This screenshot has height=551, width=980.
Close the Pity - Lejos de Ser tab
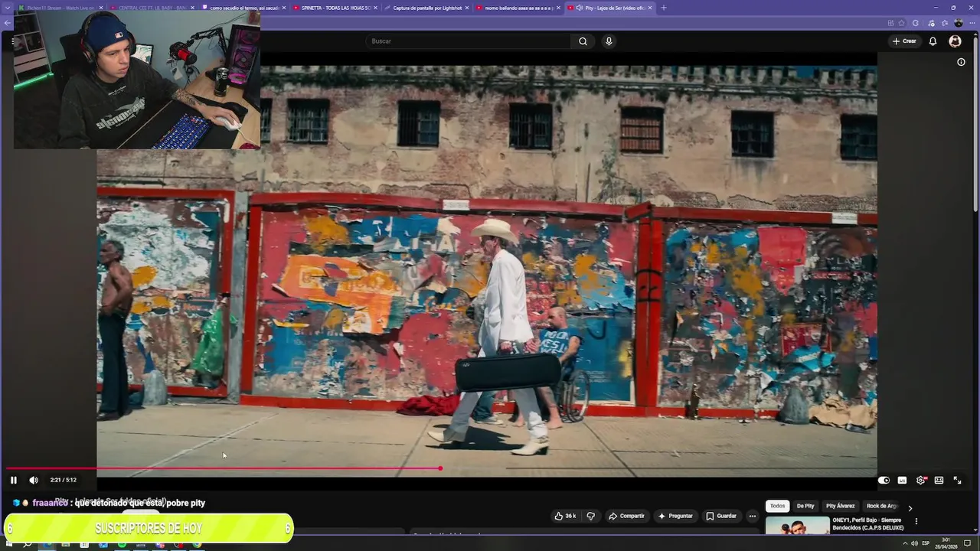650,8
